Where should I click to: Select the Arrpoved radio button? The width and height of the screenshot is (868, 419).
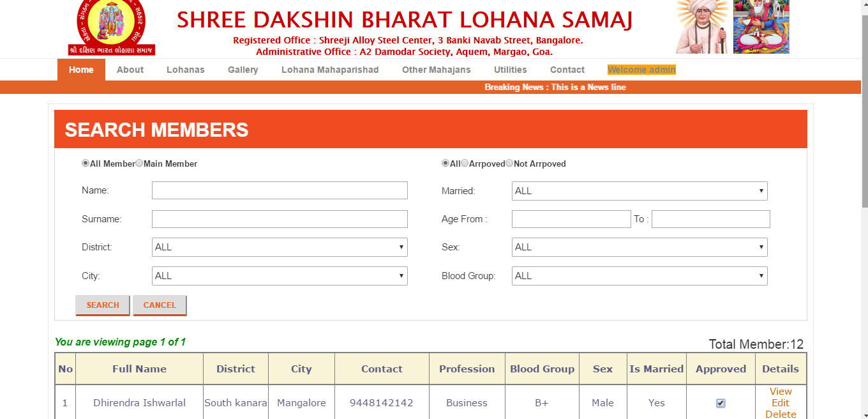[x=465, y=164]
